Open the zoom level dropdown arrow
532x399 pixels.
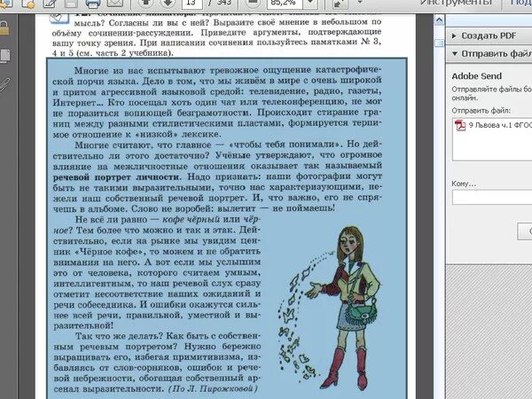pos(310,4)
